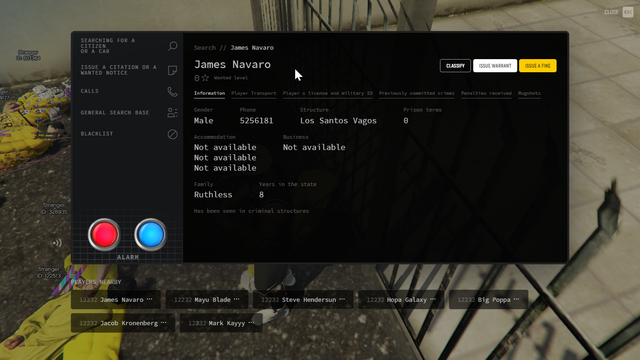Click the Ruthless family value

coord(213,195)
